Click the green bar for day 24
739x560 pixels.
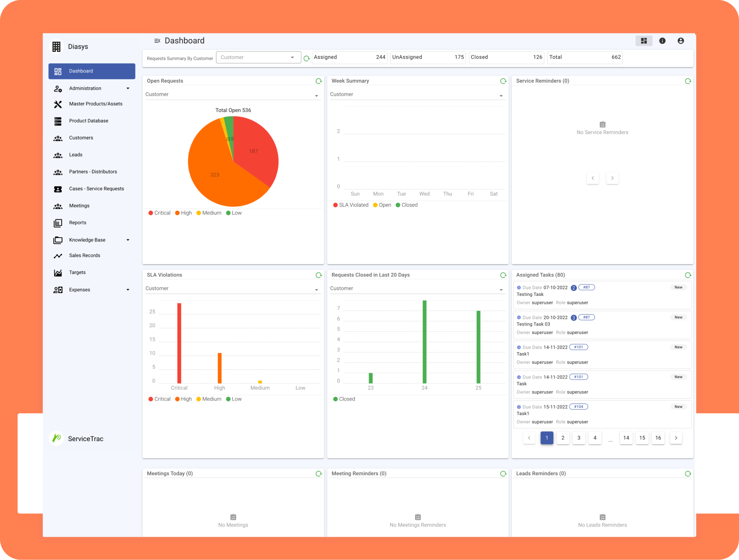pyautogui.click(x=425, y=342)
